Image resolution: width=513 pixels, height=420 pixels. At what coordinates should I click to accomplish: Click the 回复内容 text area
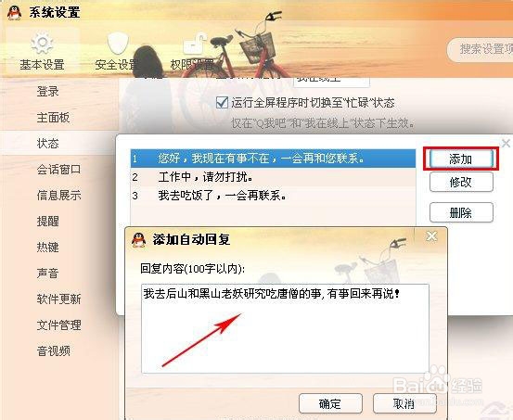pos(285,328)
